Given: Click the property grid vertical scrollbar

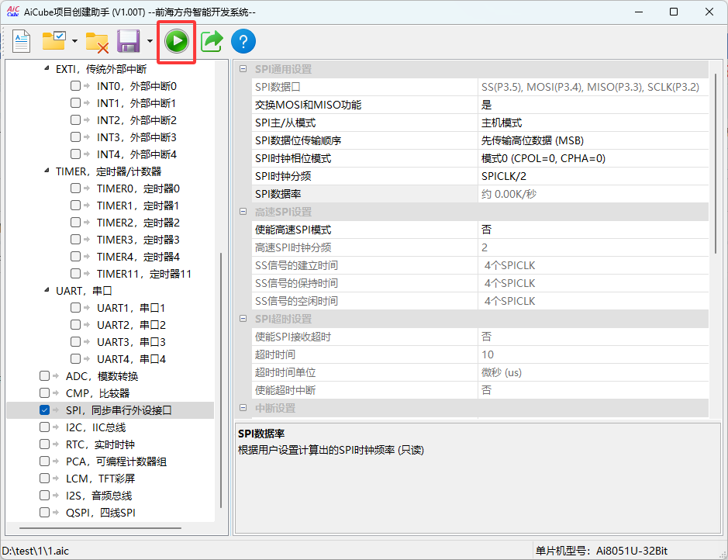Looking at the screenshot, I should [715, 164].
